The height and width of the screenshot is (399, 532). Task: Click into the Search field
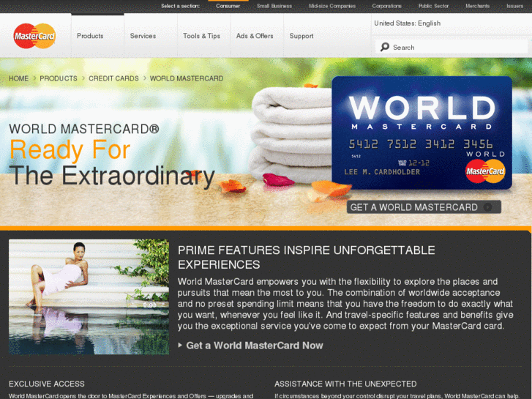[x=452, y=47]
